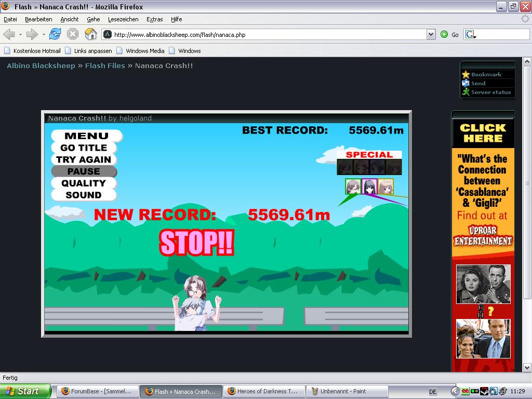Viewport: 532px width, 399px height.
Task: Switch to Unbenannt - Paint taskbar window
Action: coord(347,391)
